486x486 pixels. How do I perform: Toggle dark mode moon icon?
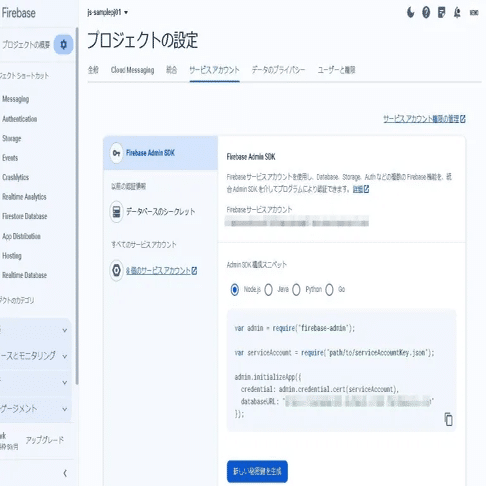click(411, 13)
